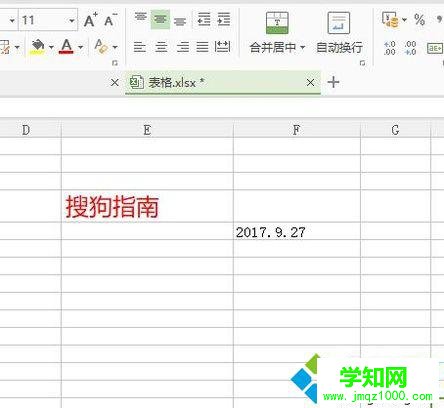The image size is (444, 408).
Task: Center text horizontally
Action: coord(161,47)
